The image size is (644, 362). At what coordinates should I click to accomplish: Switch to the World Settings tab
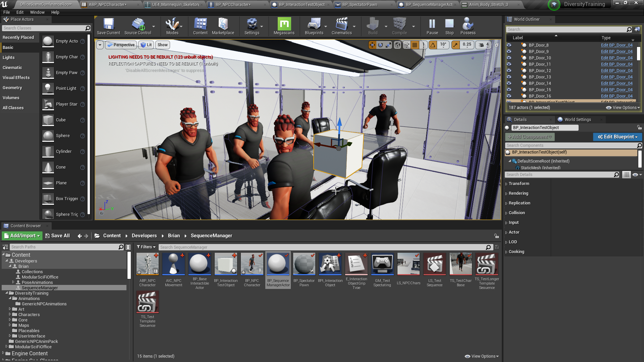577,119
